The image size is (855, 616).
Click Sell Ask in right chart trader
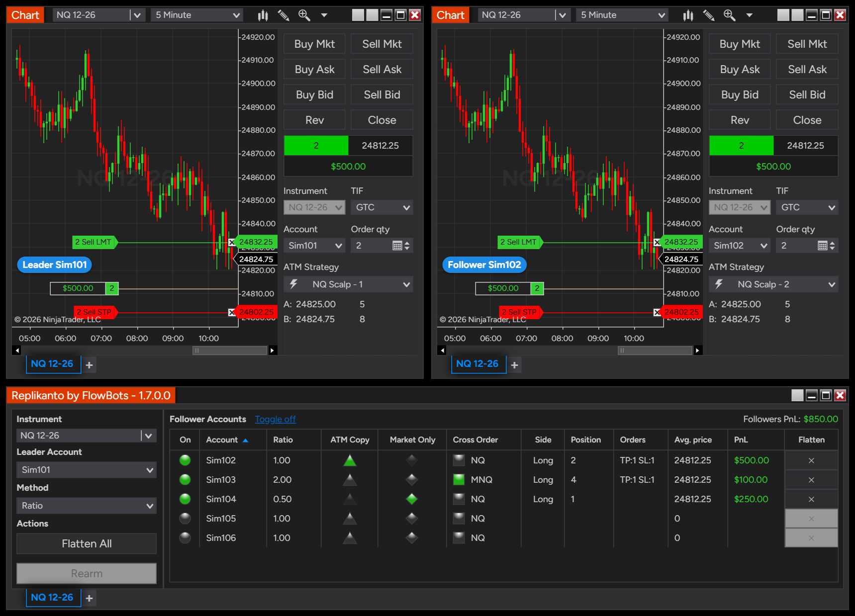(807, 69)
